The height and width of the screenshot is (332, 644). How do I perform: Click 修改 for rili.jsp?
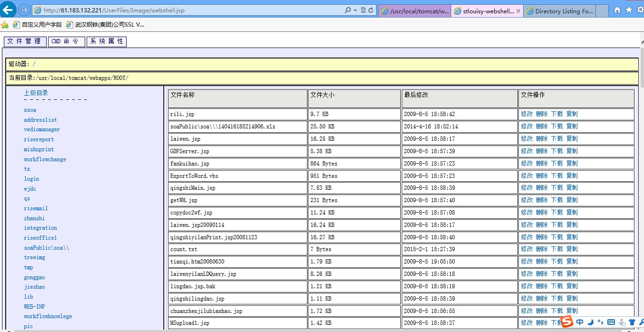click(527, 114)
